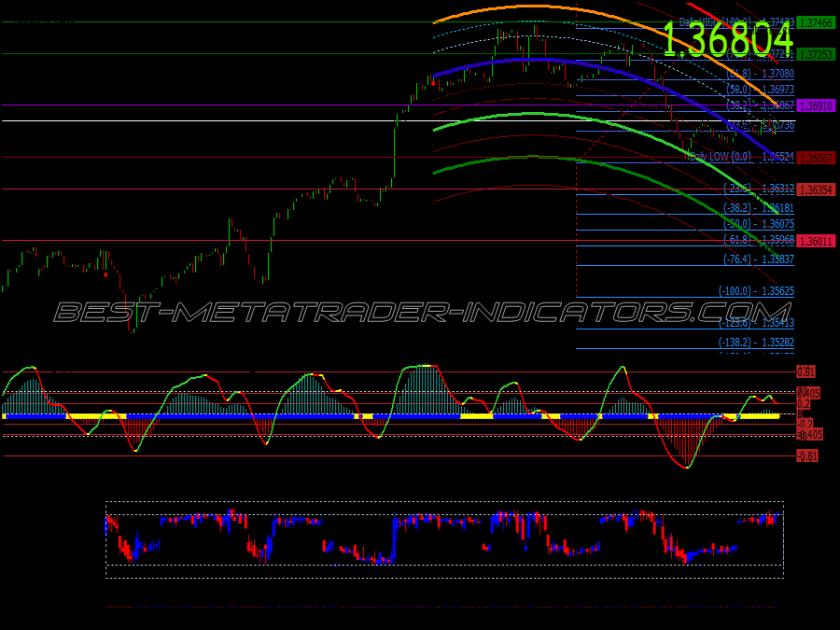The height and width of the screenshot is (630, 840).
Task: Click the crimson 1.36011 price label
Action: pos(816,241)
